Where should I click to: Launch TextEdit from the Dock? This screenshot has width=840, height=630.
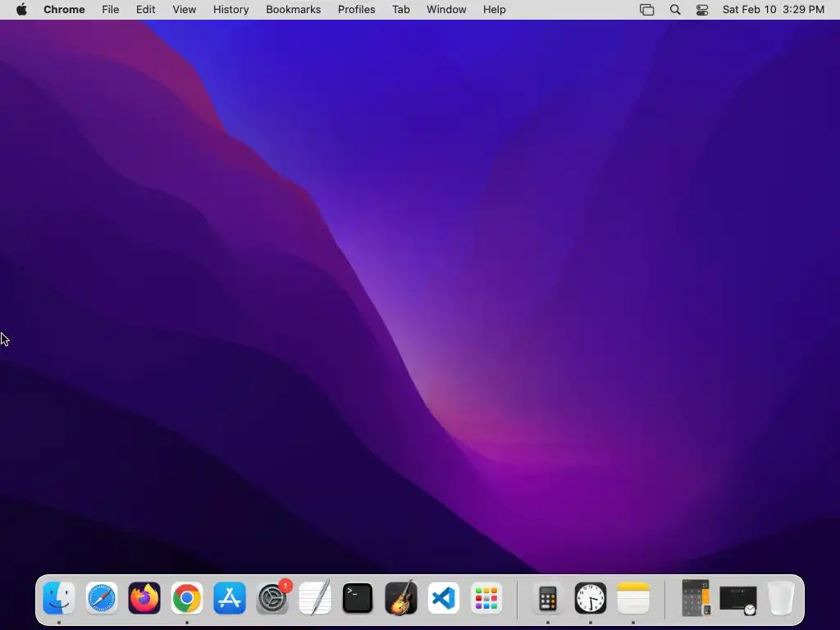point(315,598)
